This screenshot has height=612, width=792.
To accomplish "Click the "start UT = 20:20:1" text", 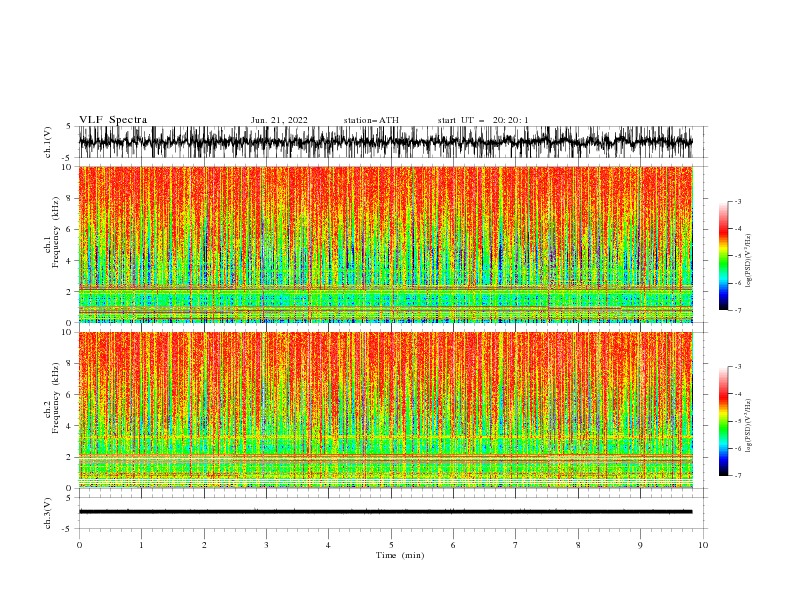I will [x=483, y=120].
